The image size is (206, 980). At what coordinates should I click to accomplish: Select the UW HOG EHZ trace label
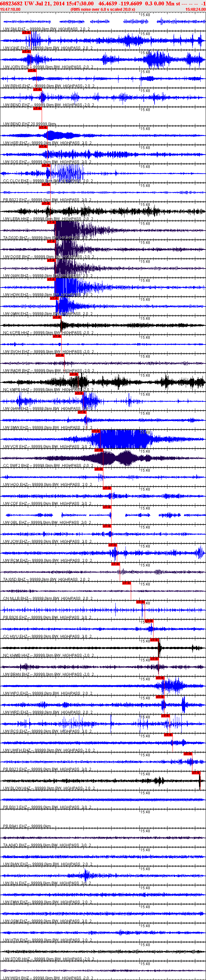(47, 485)
